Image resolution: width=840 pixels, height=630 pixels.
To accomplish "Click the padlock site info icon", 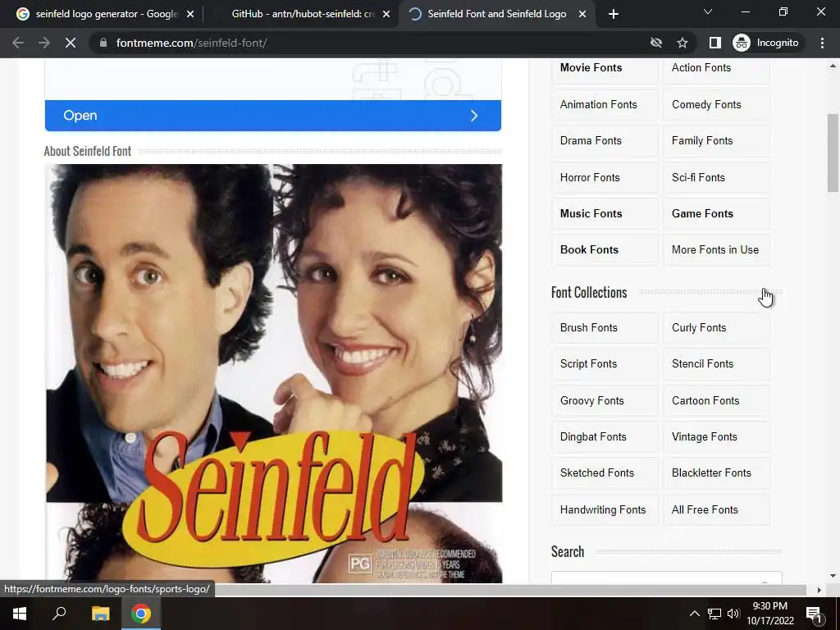I will click(103, 43).
